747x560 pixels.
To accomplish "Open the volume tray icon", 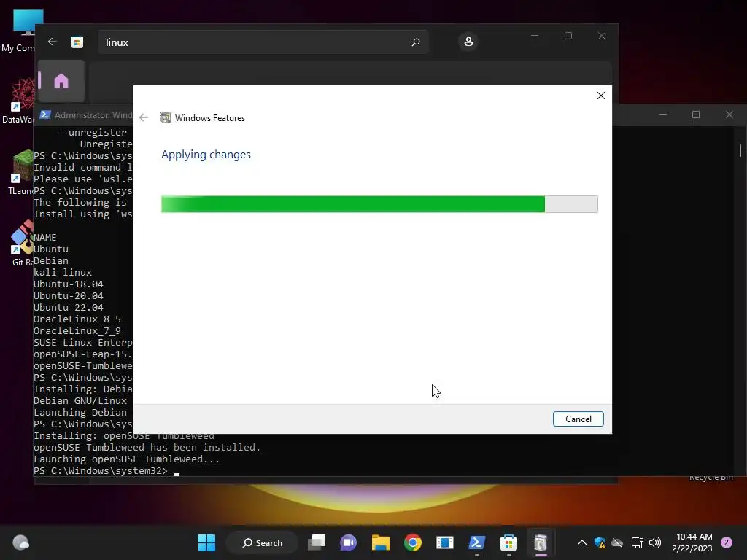I will pyautogui.click(x=655, y=542).
